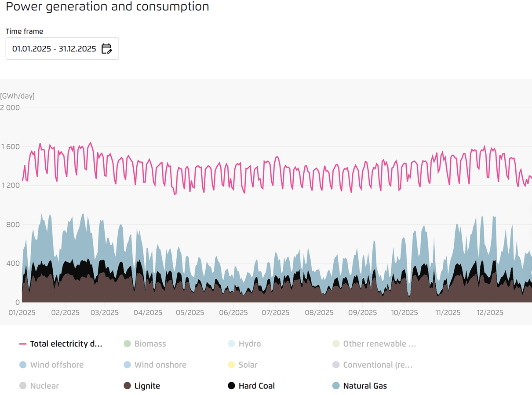Click the black Hard Coal circle
532x395 pixels.
coord(231,386)
